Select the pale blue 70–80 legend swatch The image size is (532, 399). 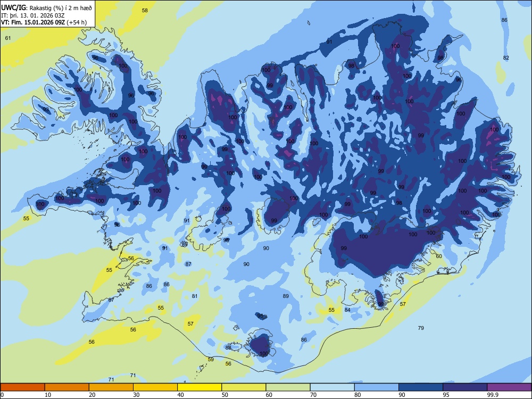(x=332, y=387)
